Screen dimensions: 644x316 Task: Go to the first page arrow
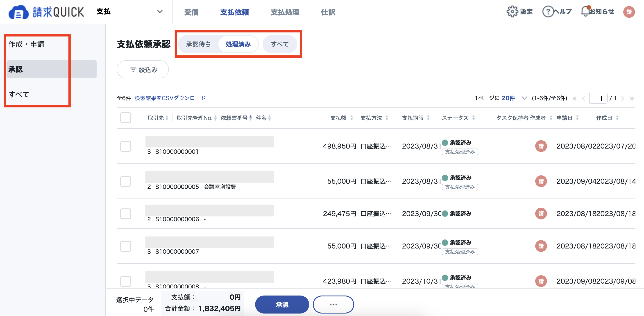click(x=574, y=98)
